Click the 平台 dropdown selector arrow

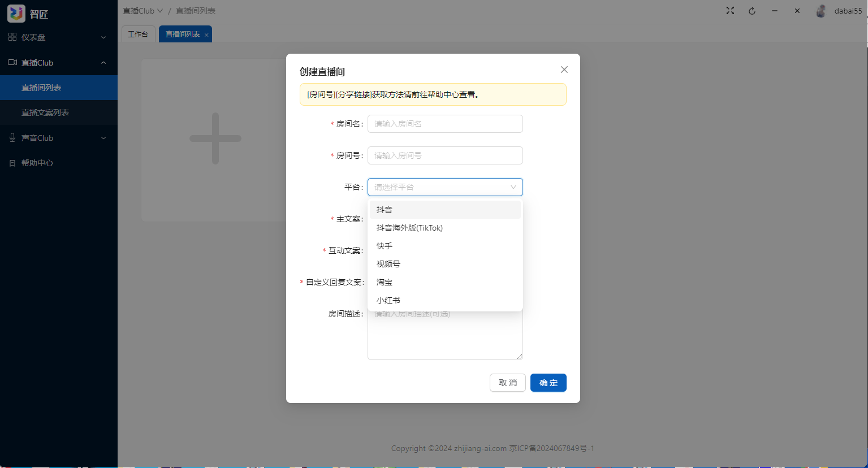(513, 187)
